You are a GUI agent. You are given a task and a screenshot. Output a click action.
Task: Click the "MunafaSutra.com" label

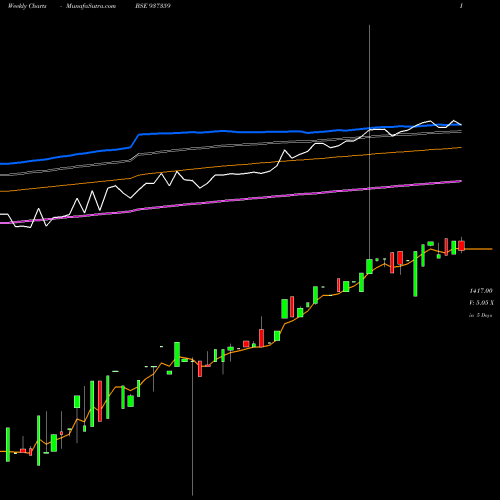[x=91, y=6]
